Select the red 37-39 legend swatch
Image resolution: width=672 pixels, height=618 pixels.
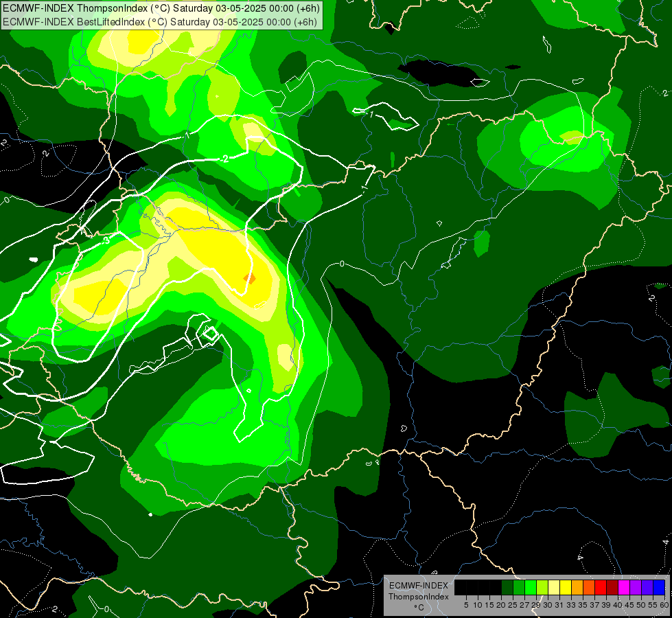[601, 587]
